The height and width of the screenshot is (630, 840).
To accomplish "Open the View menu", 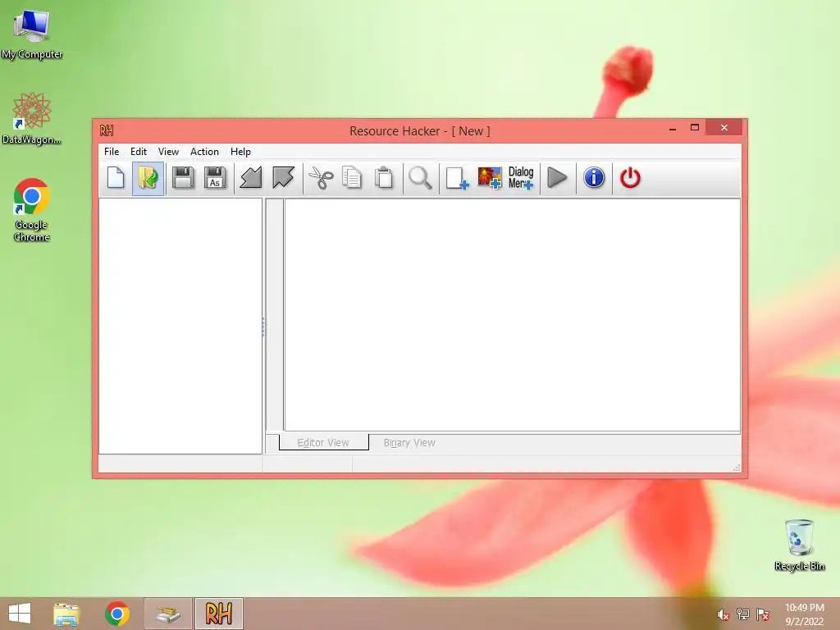I will [x=168, y=152].
